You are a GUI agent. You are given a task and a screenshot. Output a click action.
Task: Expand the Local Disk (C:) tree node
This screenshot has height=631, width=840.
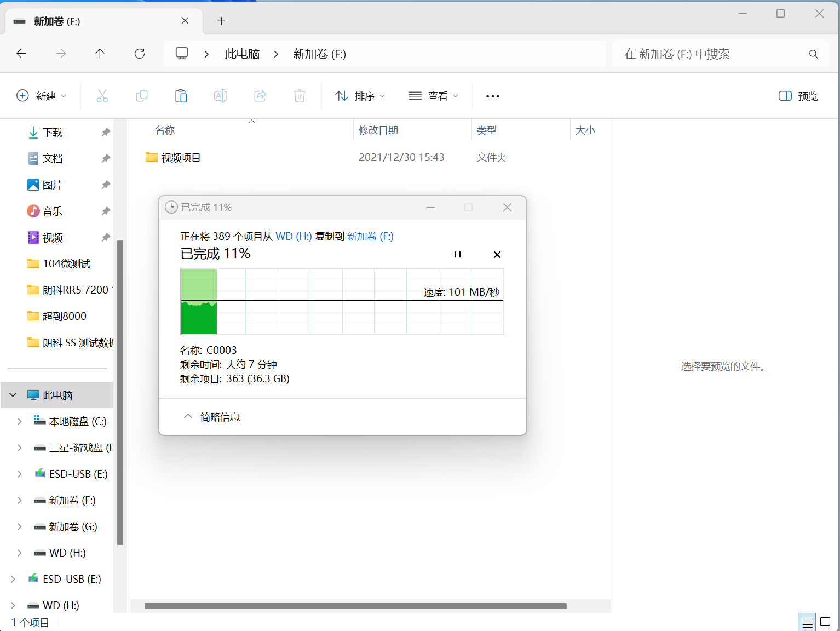tap(20, 421)
